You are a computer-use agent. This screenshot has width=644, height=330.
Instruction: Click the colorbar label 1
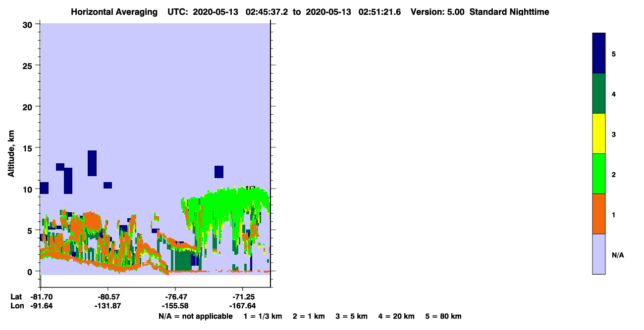(614, 214)
